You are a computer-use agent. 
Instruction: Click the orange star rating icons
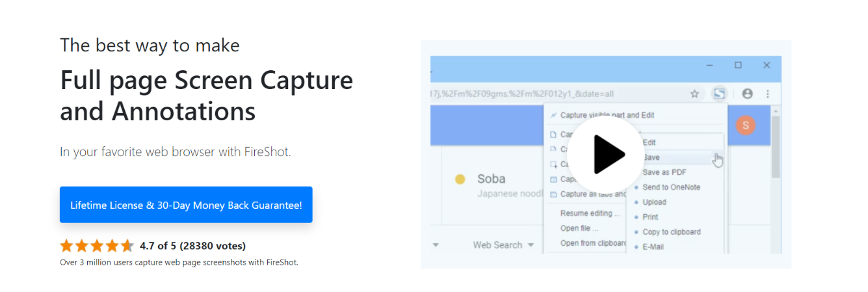point(97,246)
